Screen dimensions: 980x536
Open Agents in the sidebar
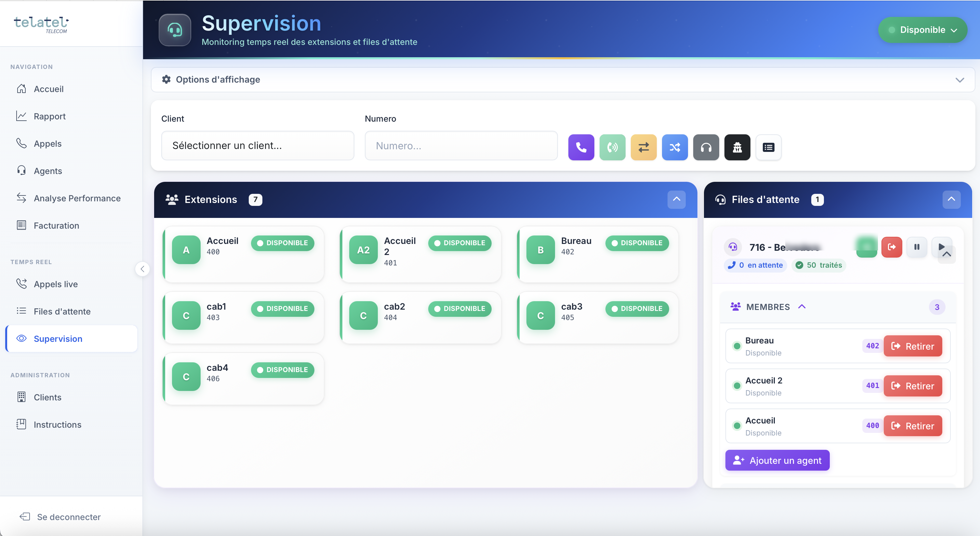72,171
